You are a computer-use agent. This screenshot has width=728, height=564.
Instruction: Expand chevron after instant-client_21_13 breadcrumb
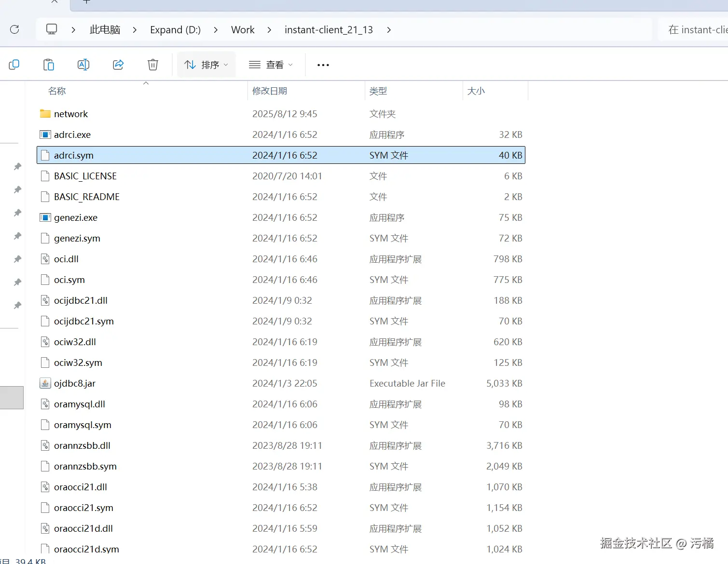tap(389, 30)
